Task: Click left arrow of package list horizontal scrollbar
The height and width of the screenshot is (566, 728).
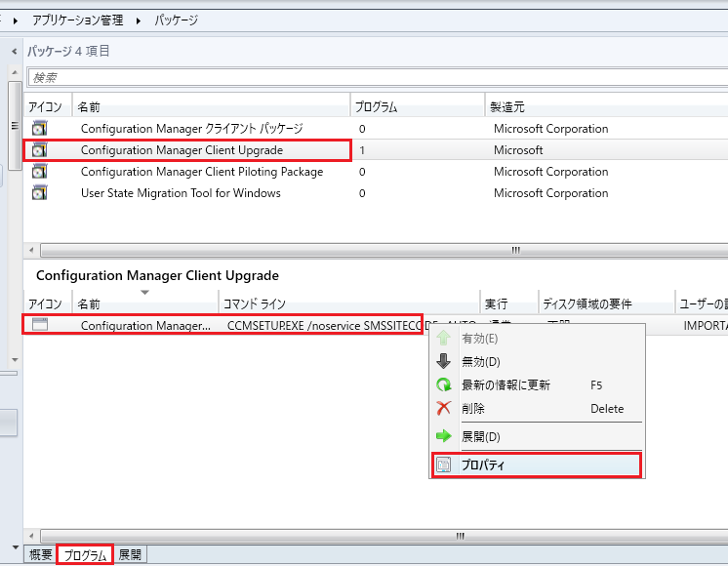Action: click(31, 250)
